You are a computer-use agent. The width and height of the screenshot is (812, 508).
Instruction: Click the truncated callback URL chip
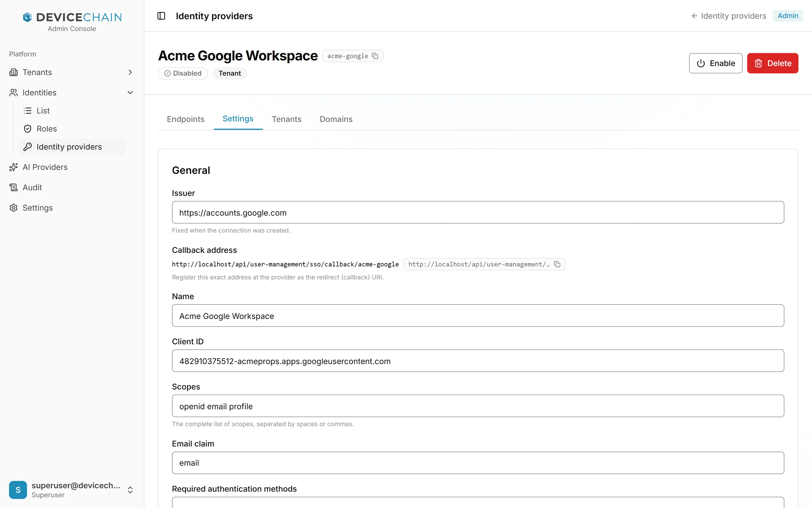point(484,264)
